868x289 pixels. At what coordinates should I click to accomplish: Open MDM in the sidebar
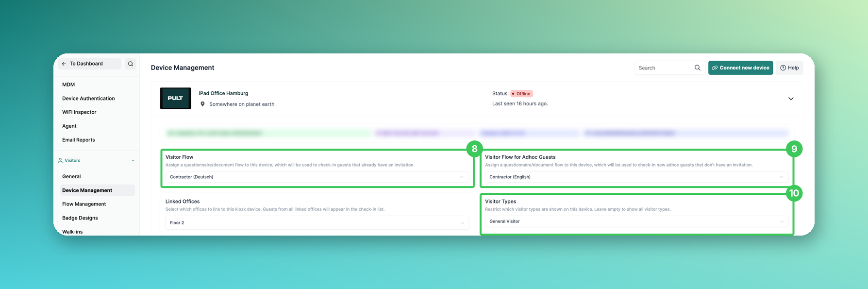click(x=68, y=85)
